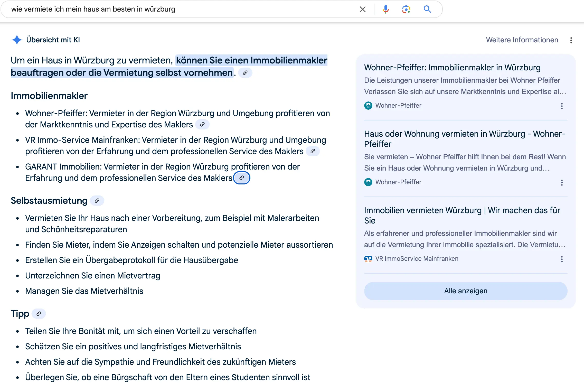Click Wohner-Pfeiffer favicon on 'Haus oder Wohnung' card
The width and height of the screenshot is (584, 392).
368,182
